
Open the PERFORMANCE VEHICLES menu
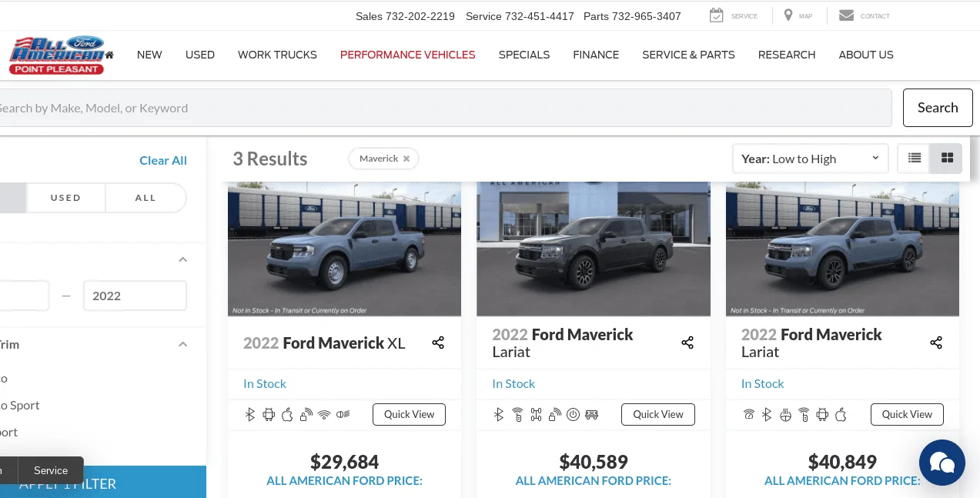pyautogui.click(x=407, y=55)
